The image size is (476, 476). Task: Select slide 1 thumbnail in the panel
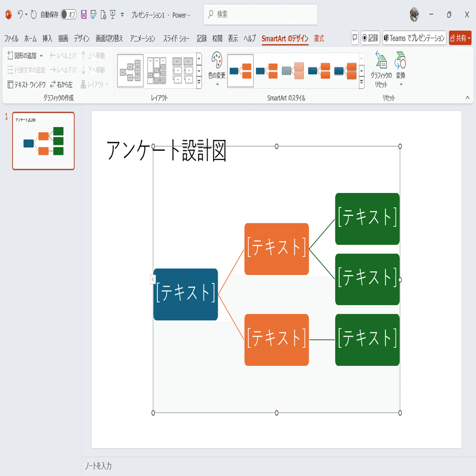(43, 141)
